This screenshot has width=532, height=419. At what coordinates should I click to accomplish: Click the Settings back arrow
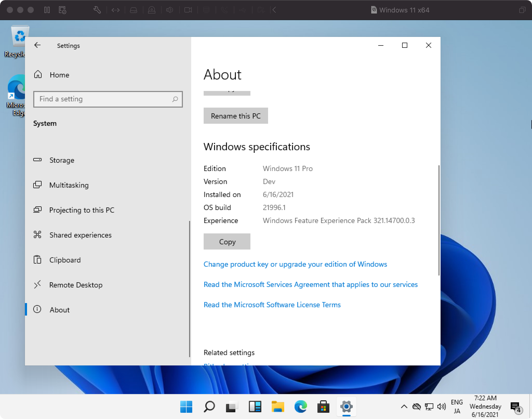click(x=37, y=45)
